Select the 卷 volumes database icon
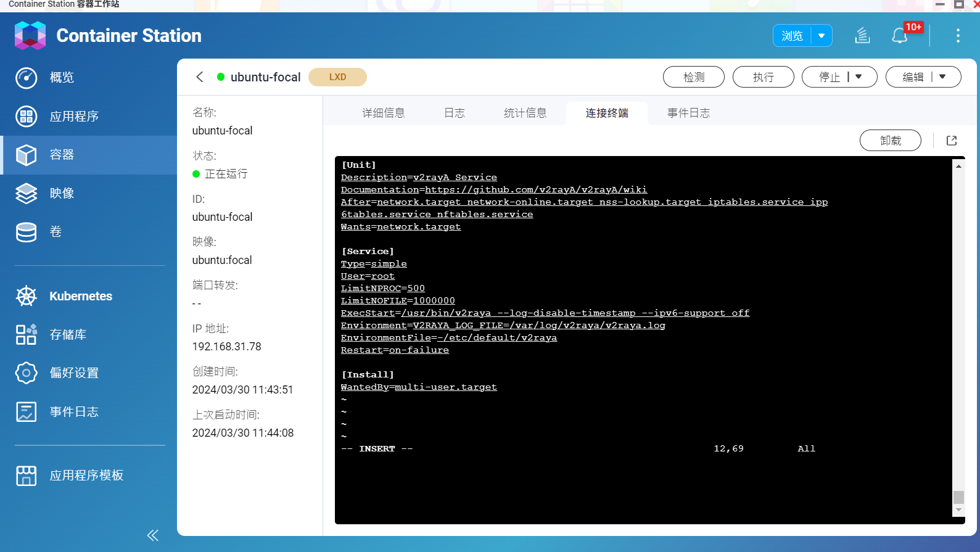The height and width of the screenshot is (552, 980). pos(26,232)
